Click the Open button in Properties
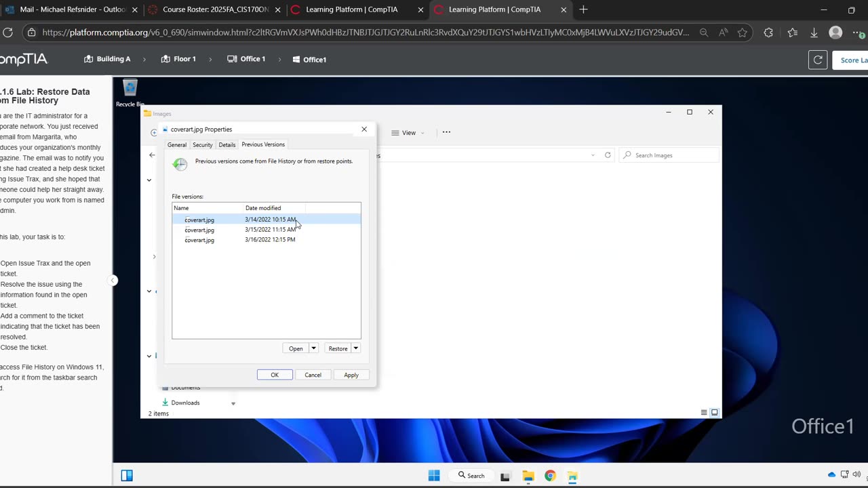The image size is (868, 488). coord(296,348)
